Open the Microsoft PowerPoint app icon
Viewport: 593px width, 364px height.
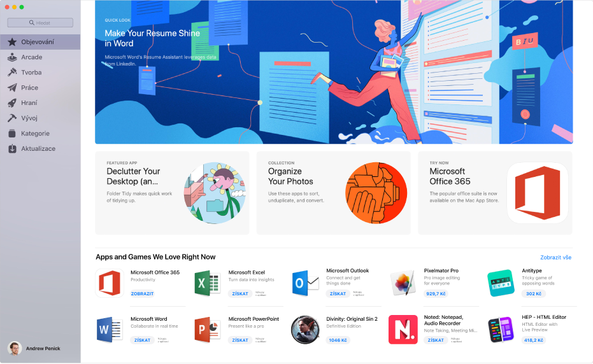[x=207, y=330]
